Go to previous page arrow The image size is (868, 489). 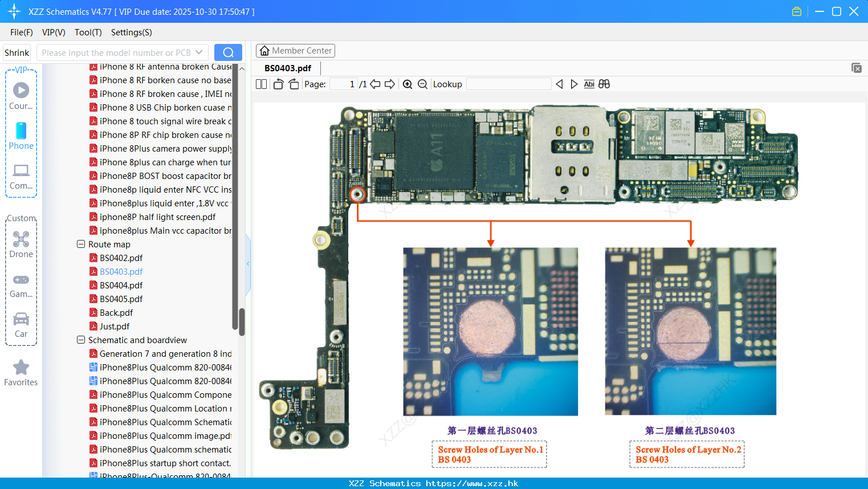375,84
